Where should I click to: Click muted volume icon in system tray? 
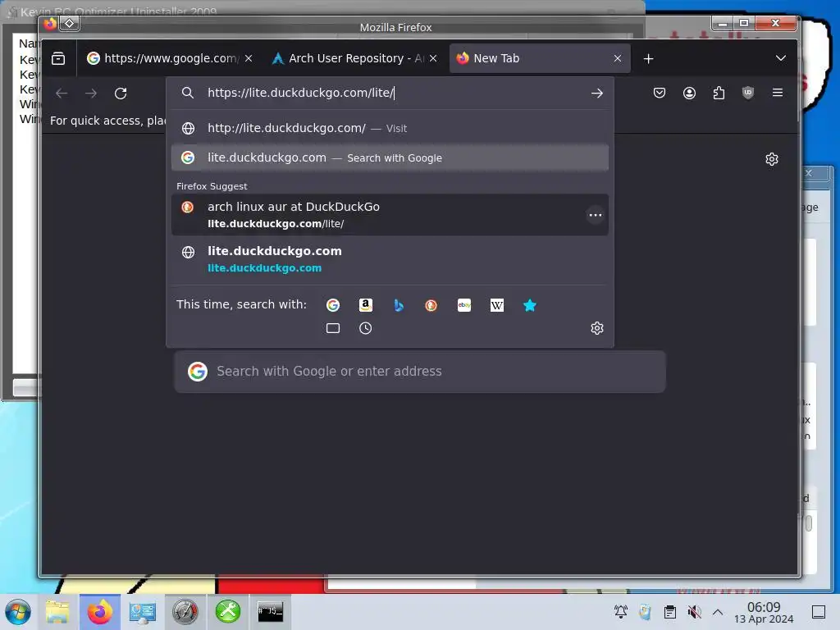click(694, 612)
